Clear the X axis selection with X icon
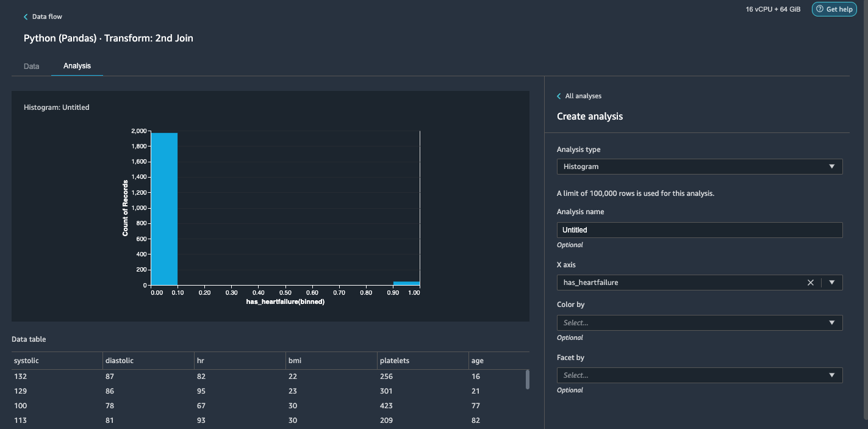The image size is (868, 429). click(x=810, y=283)
